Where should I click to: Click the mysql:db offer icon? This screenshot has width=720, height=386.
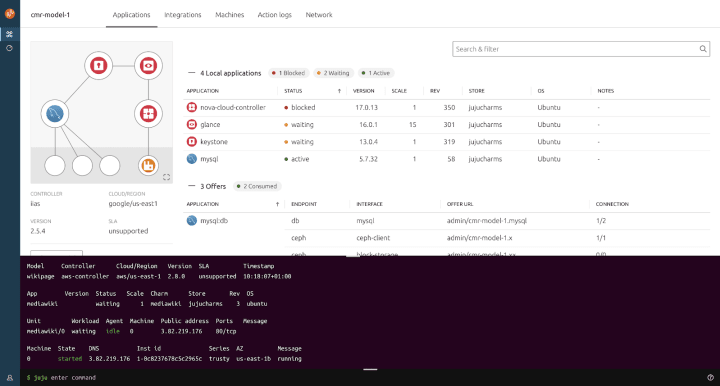191,221
